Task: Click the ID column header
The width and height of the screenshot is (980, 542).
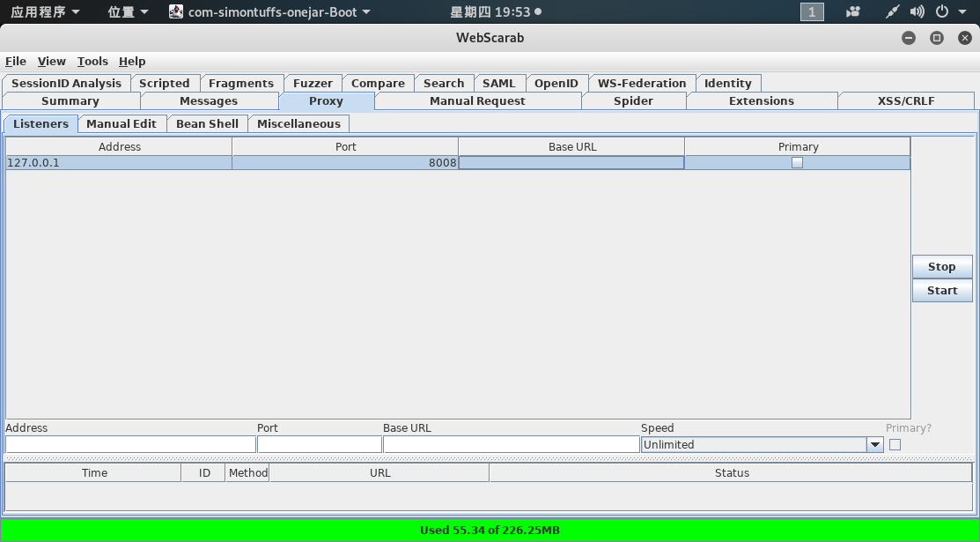Action: coord(203,472)
